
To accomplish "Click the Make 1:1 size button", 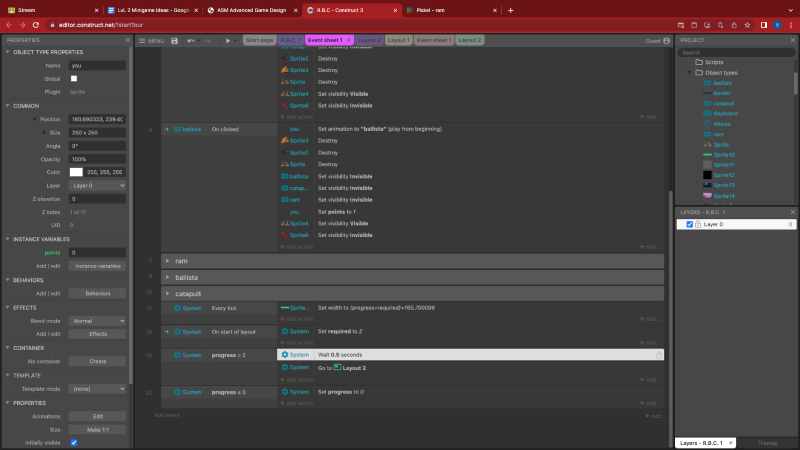I will (x=97, y=429).
